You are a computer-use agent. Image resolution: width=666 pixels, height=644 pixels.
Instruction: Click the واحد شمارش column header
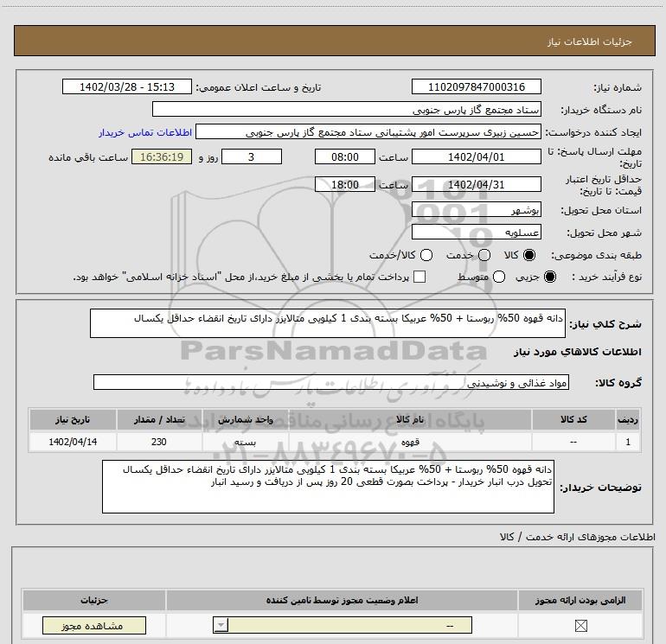245,420
